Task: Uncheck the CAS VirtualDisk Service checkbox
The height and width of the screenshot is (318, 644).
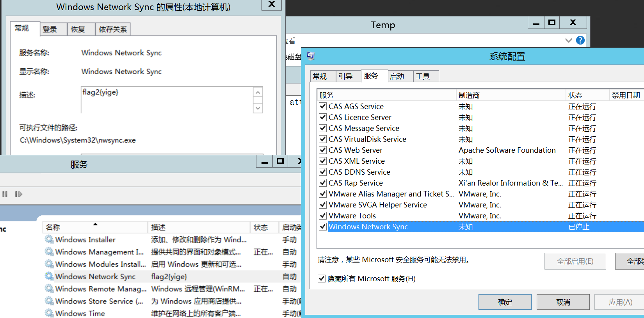Action: tap(323, 139)
